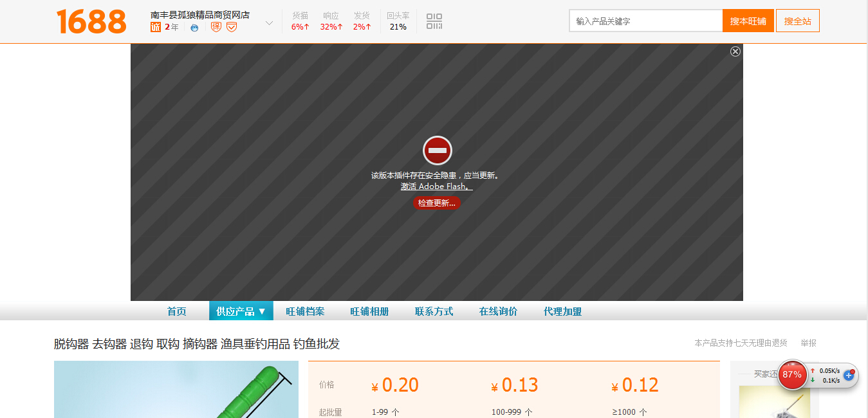868x418 pixels.
Task: Expand the shop info dropdown chevron
Action: (269, 23)
